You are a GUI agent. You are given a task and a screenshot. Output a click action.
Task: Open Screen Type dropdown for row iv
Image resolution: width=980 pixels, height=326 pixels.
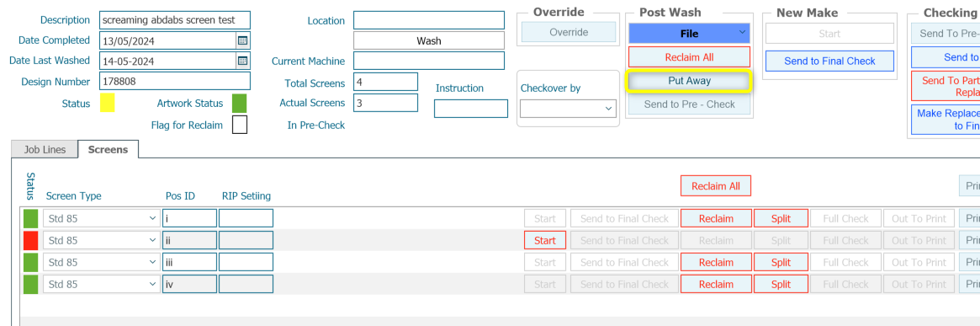(x=101, y=284)
